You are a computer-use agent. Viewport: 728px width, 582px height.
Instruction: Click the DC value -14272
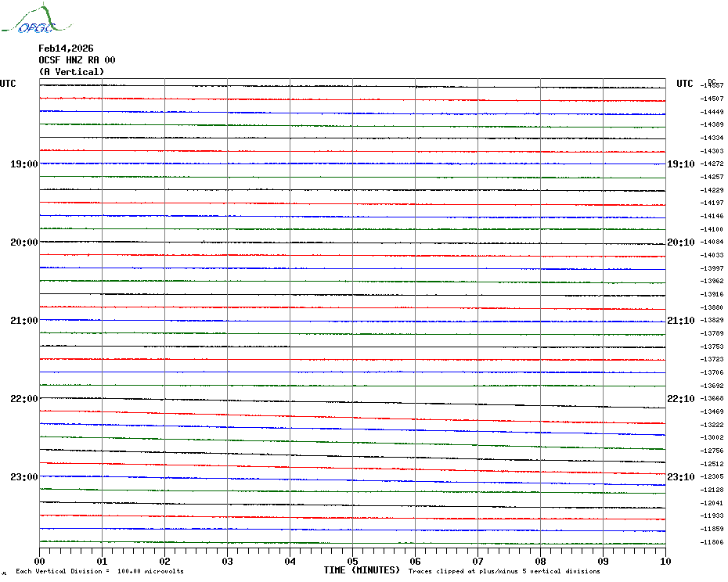(712, 163)
